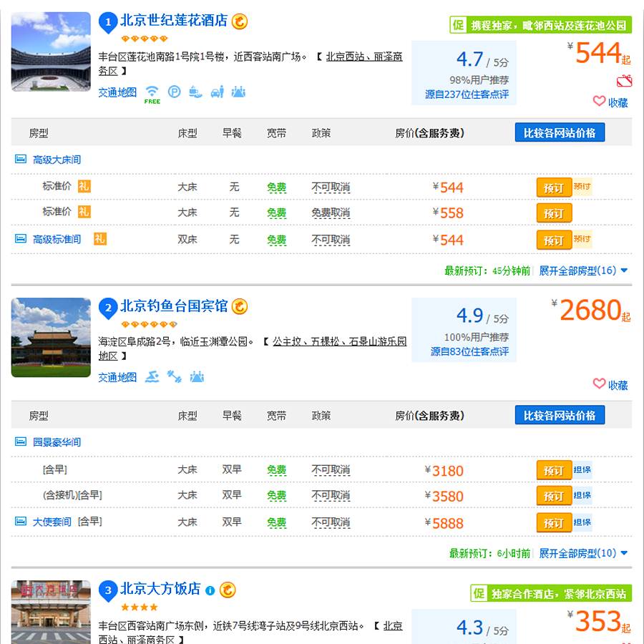Click map marker number 2

pos(108,308)
